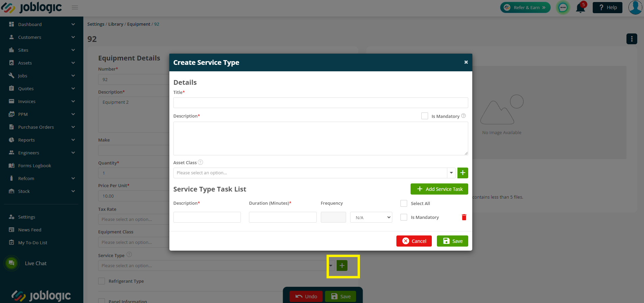Tick the task row Is Mandatory checkbox

(404, 217)
